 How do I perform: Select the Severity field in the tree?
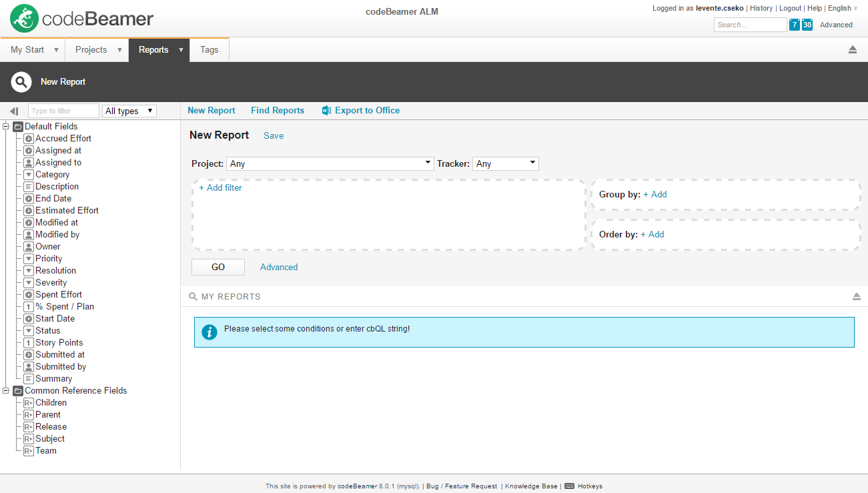51,283
